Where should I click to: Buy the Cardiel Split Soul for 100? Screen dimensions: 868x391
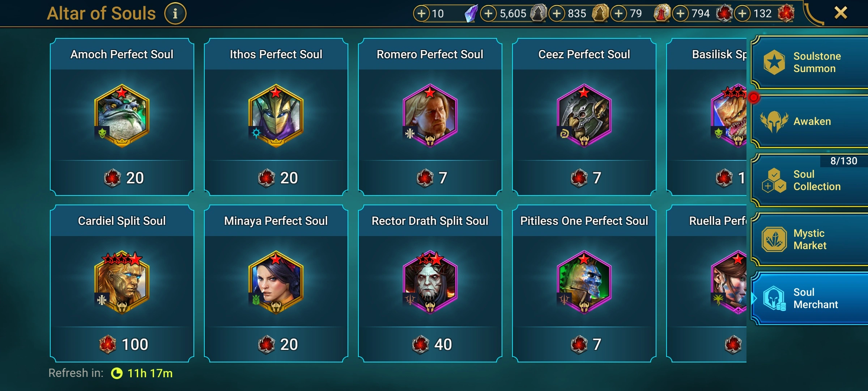tap(122, 344)
